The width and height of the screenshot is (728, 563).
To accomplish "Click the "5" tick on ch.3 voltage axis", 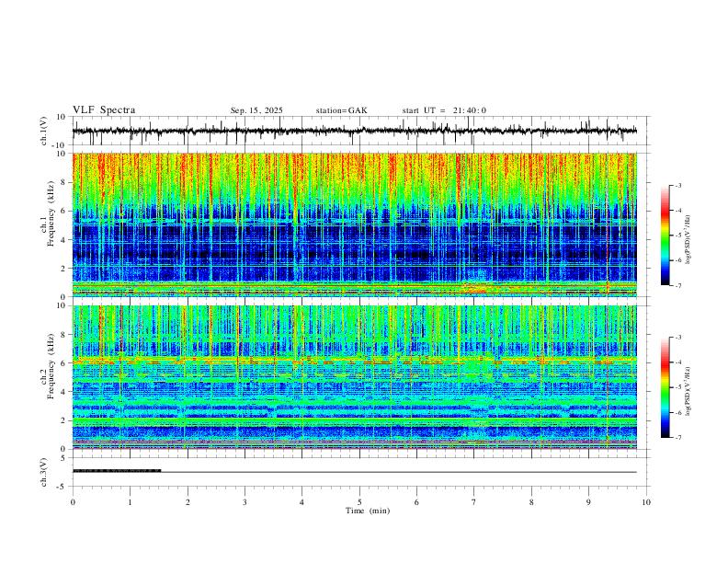I will click(63, 457).
